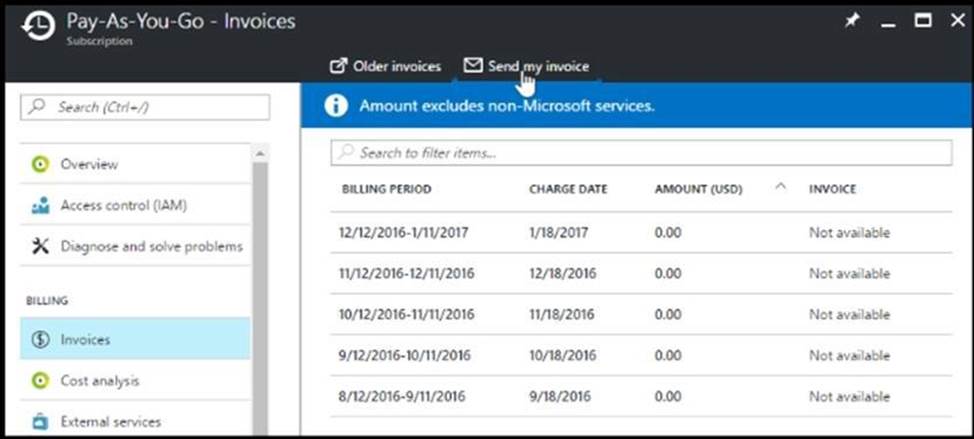Open the Older invoices external link
Viewport: 974px width, 439px height.
(x=385, y=67)
